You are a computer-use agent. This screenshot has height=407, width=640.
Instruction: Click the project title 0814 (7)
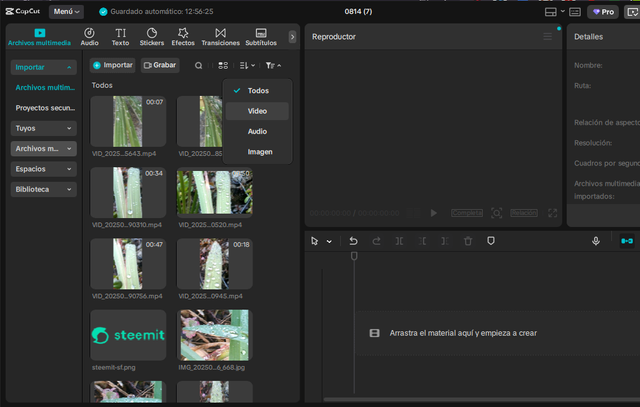358,11
